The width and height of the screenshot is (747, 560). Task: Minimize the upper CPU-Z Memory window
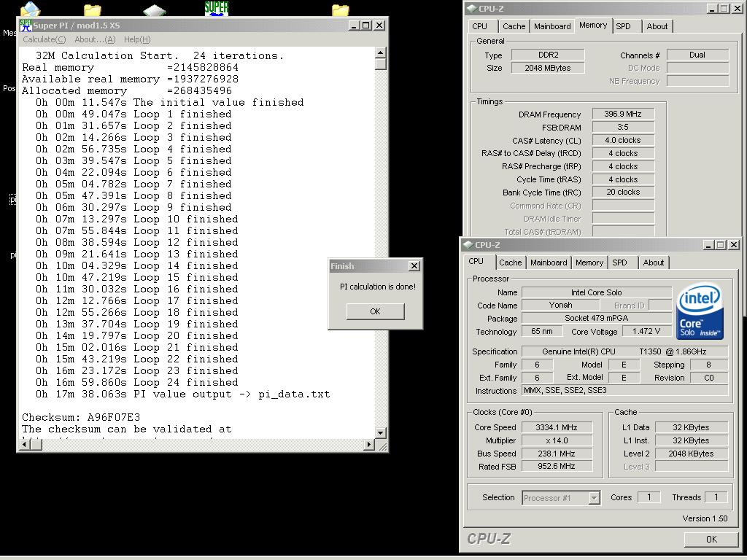(x=712, y=9)
